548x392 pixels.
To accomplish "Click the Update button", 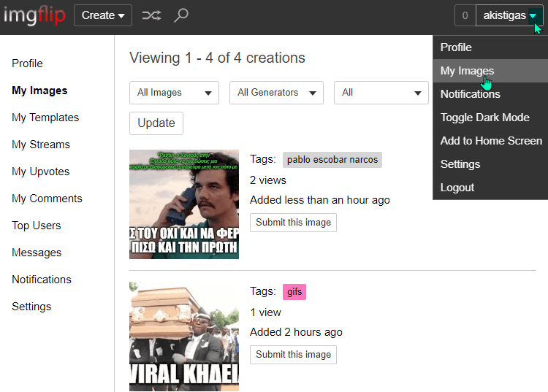I will [x=156, y=123].
